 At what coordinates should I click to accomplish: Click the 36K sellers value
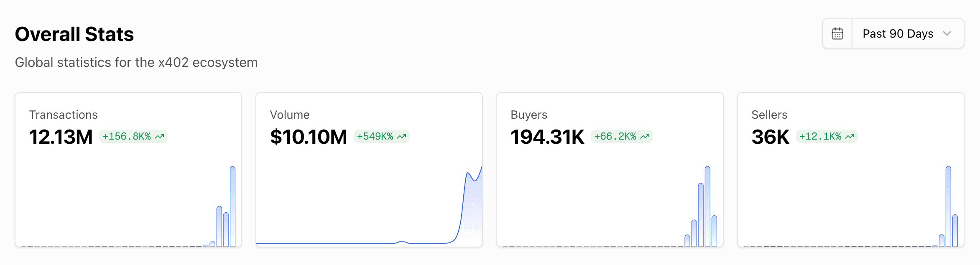pos(770,137)
